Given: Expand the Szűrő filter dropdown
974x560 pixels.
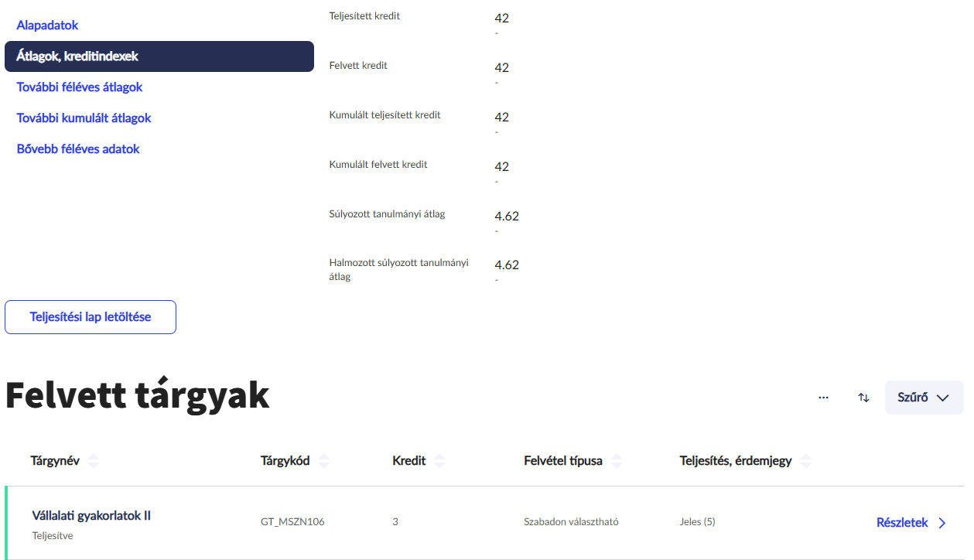Looking at the screenshot, I should click(924, 398).
